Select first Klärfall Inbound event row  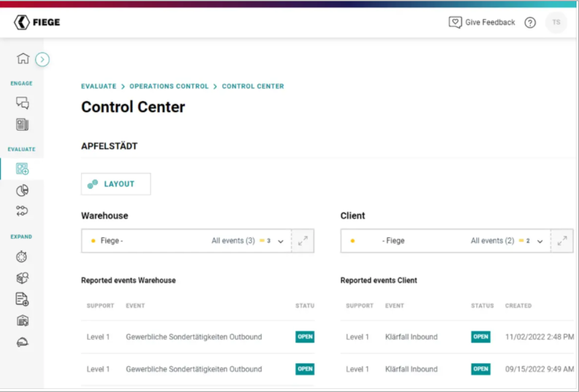tap(411, 337)
